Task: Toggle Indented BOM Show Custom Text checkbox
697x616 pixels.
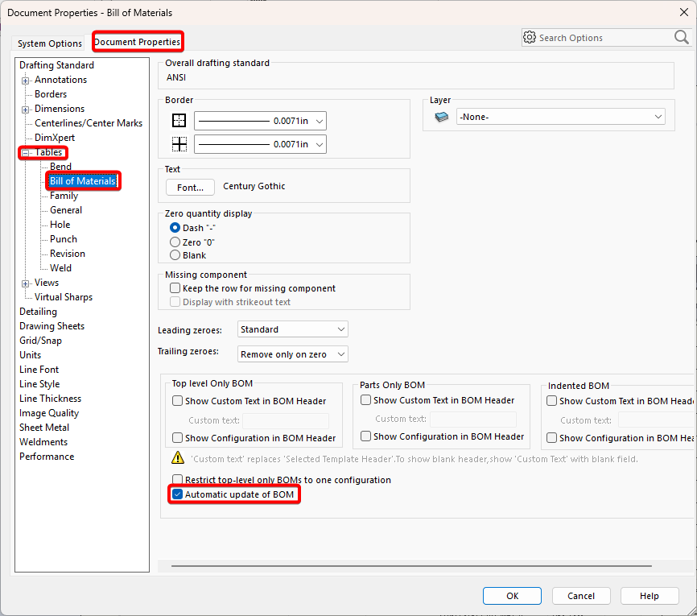Action: (551, 401)
